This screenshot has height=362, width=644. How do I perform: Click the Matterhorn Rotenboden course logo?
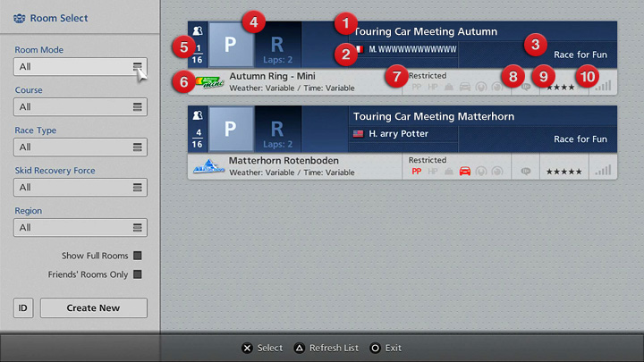(208, 165)
